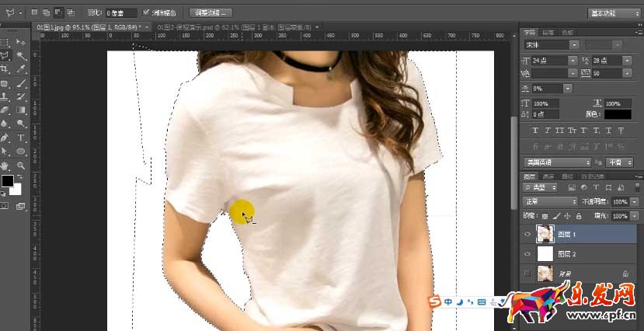Select the Move tool
644x331 pixels.
point(21,43)
